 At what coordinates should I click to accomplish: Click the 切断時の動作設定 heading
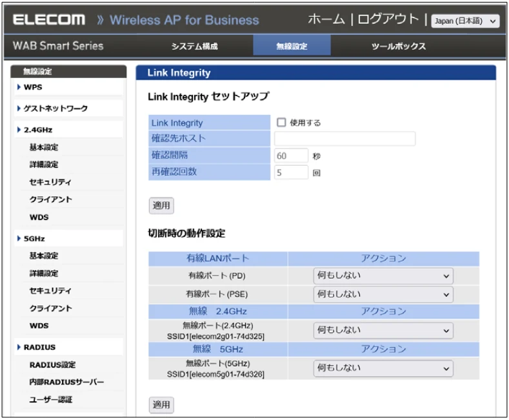186,233
